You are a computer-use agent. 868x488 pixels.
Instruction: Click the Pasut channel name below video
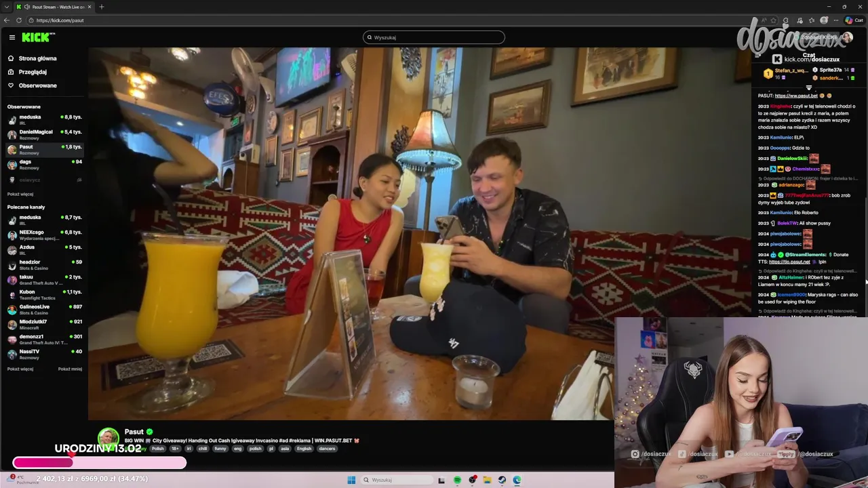pos(134,432)
